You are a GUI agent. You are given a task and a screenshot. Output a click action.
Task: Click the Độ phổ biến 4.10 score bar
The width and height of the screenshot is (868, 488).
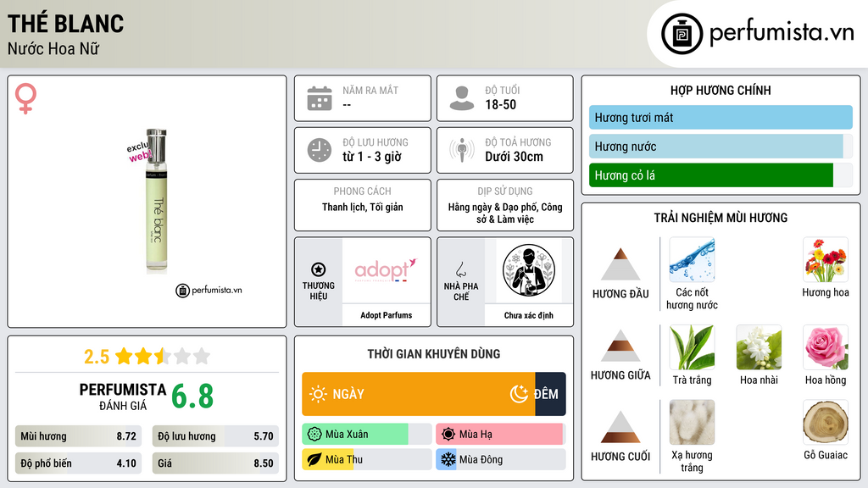78,463
